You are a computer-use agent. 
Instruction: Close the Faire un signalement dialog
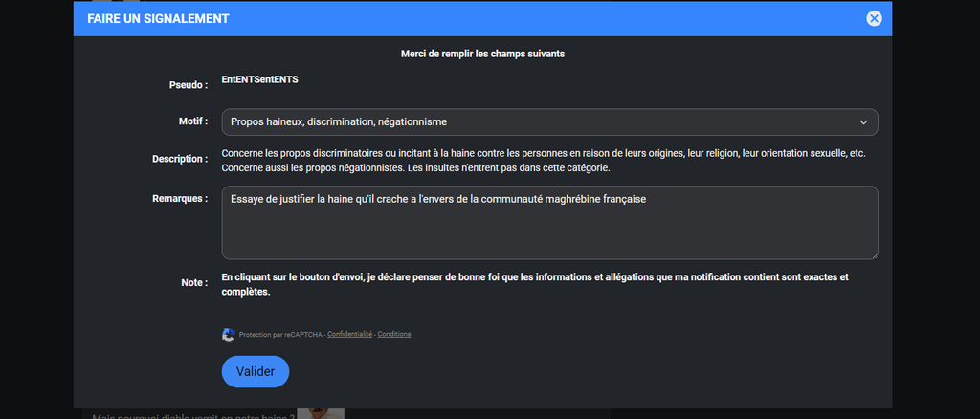[874, 19]
